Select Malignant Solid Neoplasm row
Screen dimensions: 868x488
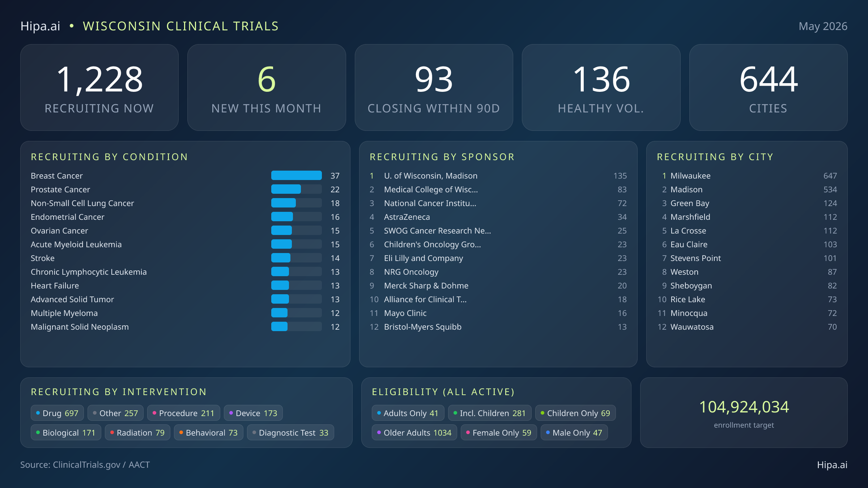tap(185, 327)
